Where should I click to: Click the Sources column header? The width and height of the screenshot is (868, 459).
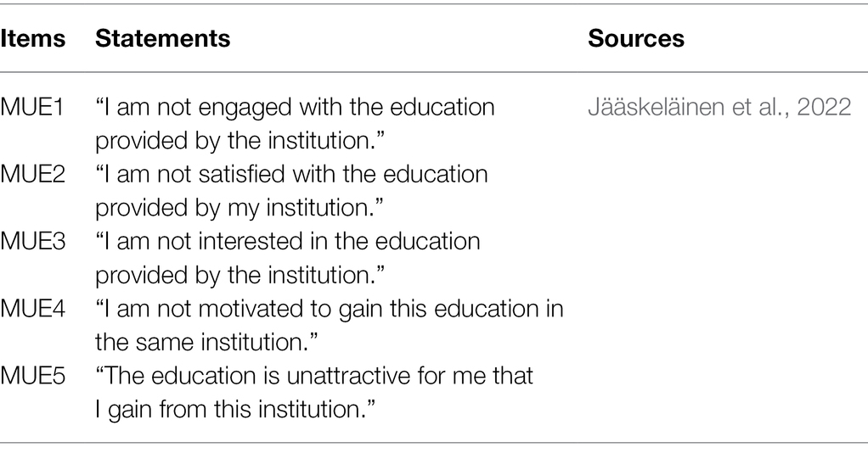636,38
